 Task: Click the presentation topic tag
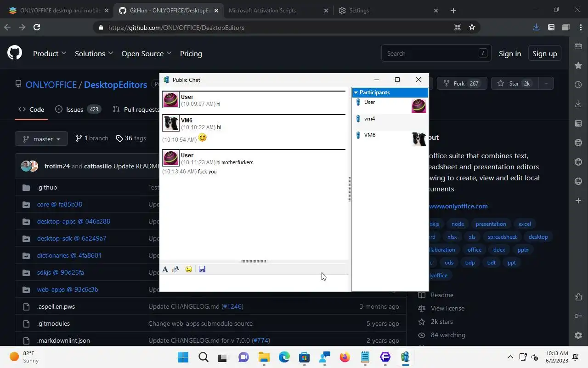coord(491,224)
